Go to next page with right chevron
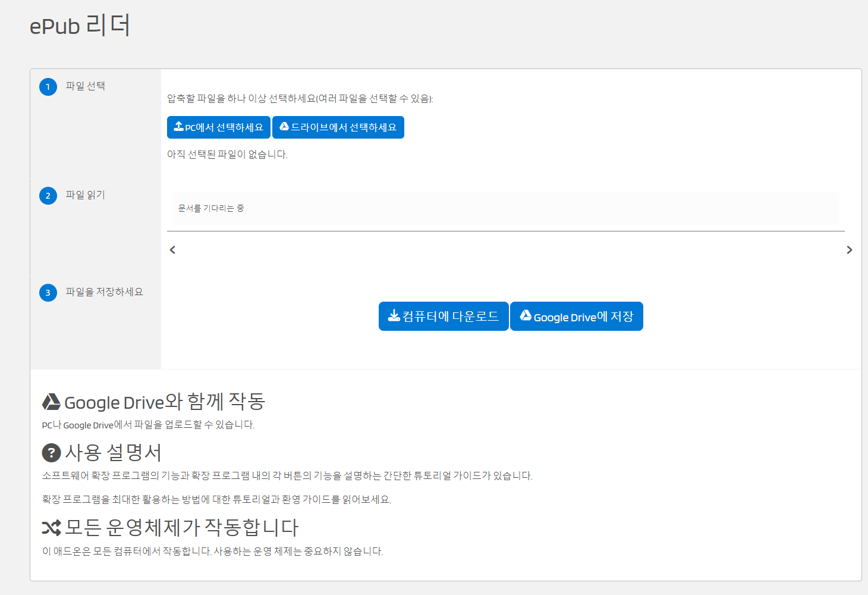This screenshot has height=595, width=868. pyautogui.click(x=850, y=250)
